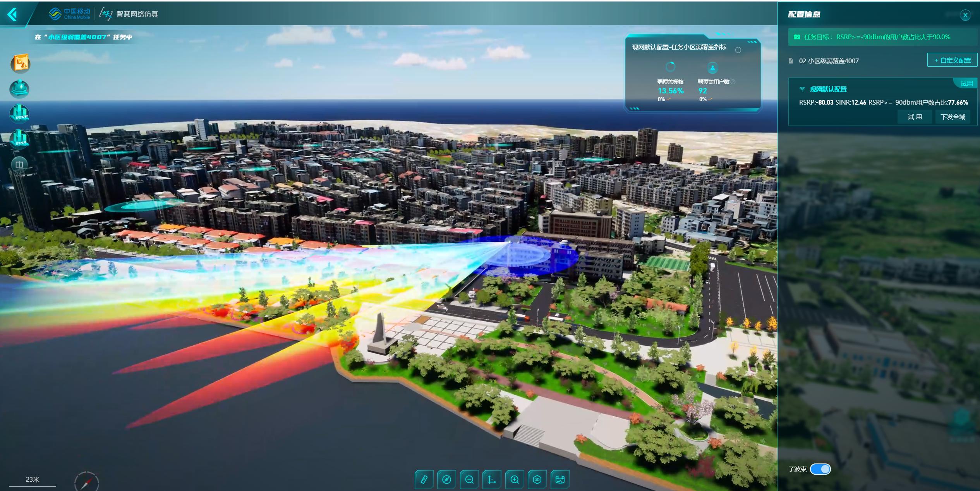This screenshot has width=980, height=491.
Task: Open the panorama view tool
Action: [560, 480]
